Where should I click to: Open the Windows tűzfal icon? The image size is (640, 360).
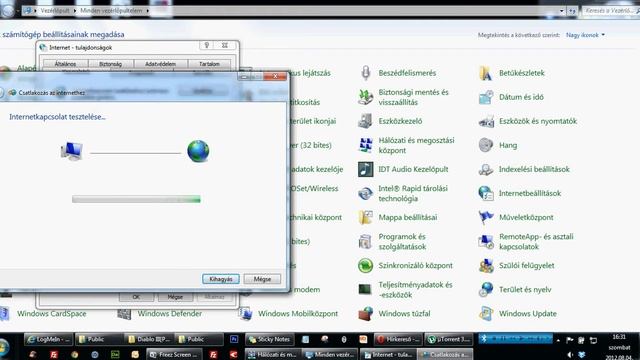point(366,314)
